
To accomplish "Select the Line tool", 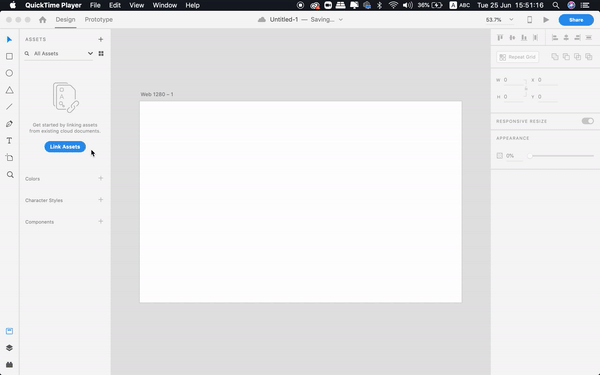I will pos(10,107).
